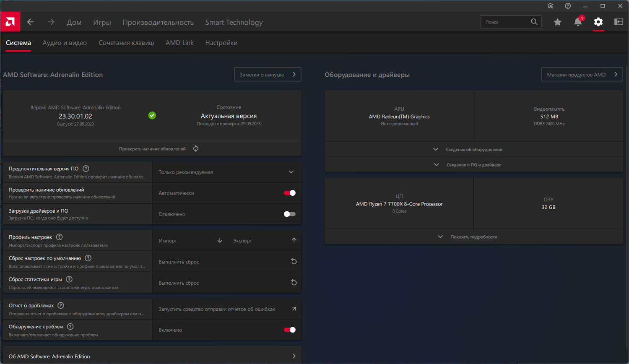Open settings gear icon
Screen dimensions: 629x364
[x=598, y=22]
